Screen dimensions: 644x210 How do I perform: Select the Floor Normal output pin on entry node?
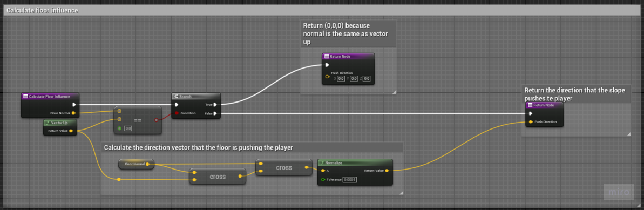(73, 113)
